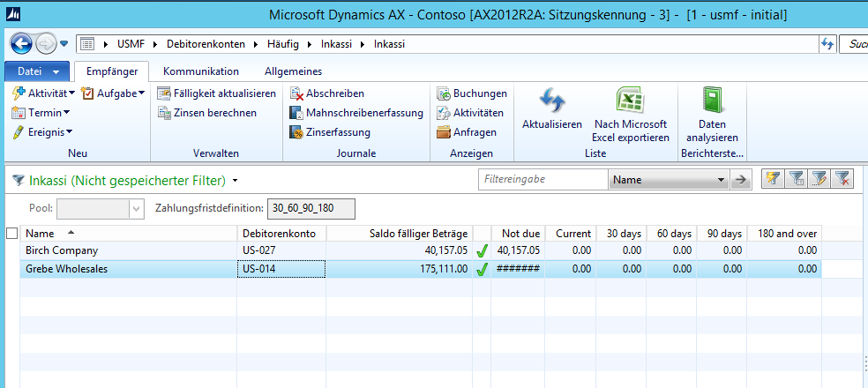Image resolution: width=868 pixels, height=388 pixels.
Task: Click Fälligkeit aktualisieren in Verwalten group
Action: click(165, 93)
